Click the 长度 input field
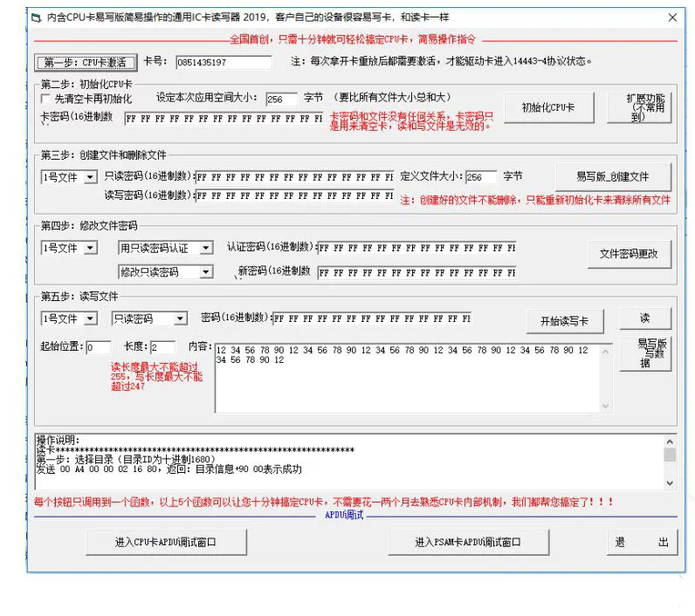The height and width of the screenshot is (616, 695). point(163,347)
